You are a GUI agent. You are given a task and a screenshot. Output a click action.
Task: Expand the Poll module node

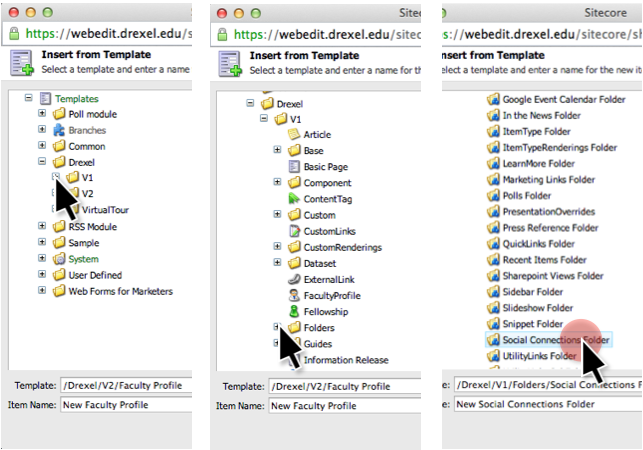pos(42,113)
